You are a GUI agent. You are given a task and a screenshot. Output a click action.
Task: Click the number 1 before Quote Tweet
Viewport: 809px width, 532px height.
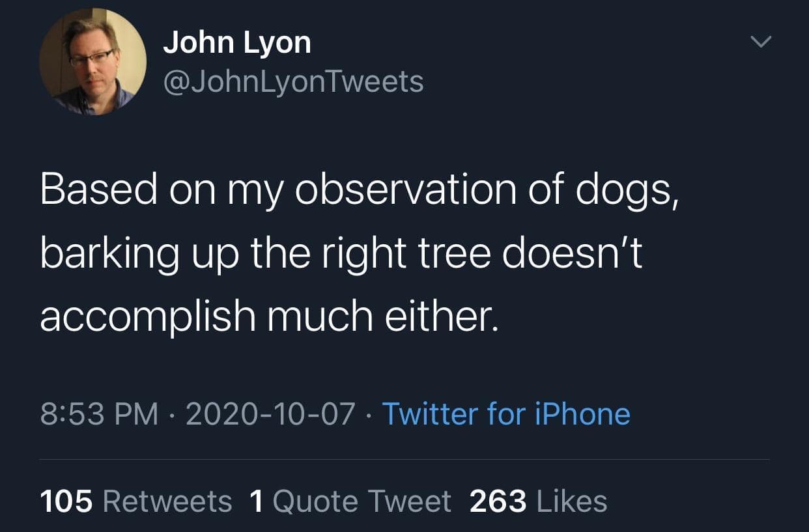[257, 501]
